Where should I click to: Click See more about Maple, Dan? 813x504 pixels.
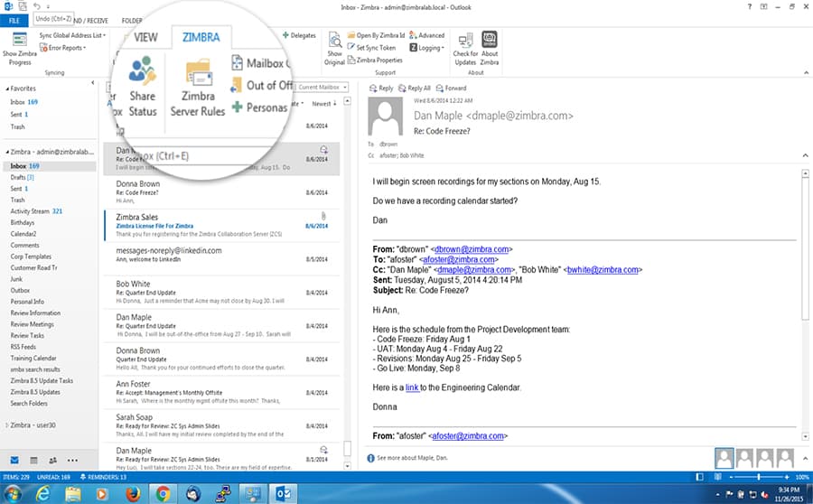(x=412, y=458)
